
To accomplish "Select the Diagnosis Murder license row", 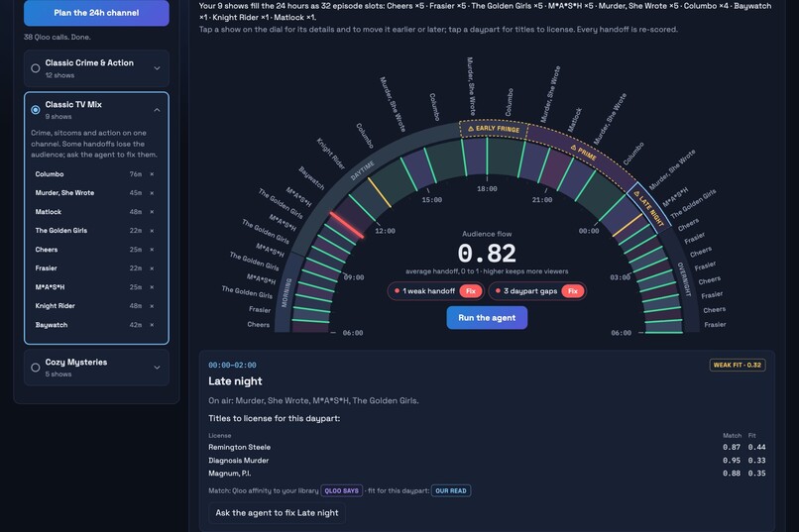I will [x=487, y=461].
